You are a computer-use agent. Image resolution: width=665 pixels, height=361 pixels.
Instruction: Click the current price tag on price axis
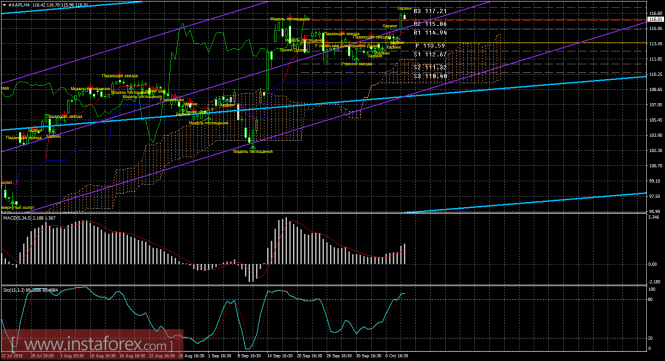click(x=656, y=20)
